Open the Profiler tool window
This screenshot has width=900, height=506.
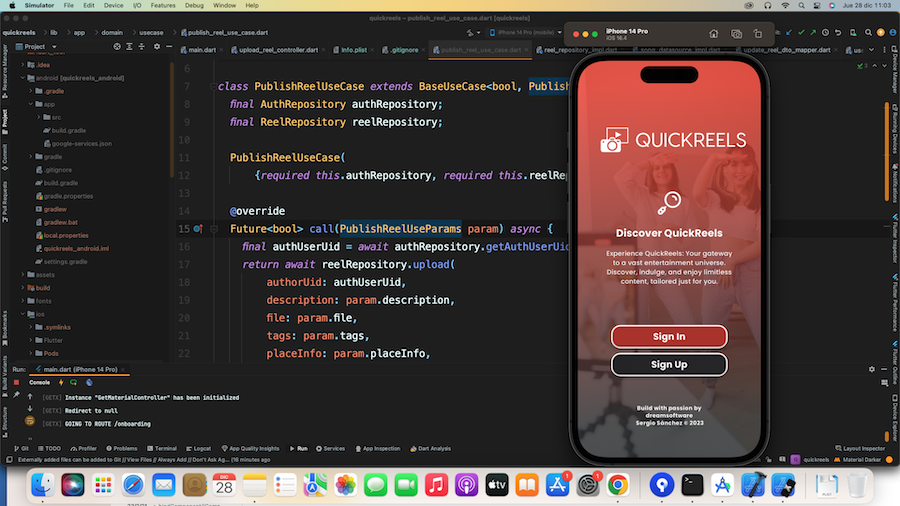[x=83, y=449]
